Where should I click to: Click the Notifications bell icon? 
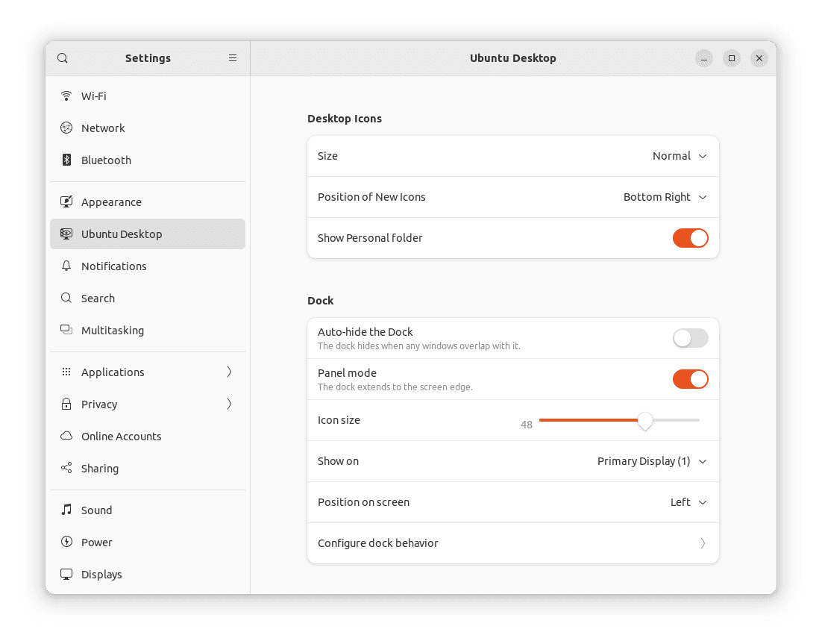[x=66, y=266]
